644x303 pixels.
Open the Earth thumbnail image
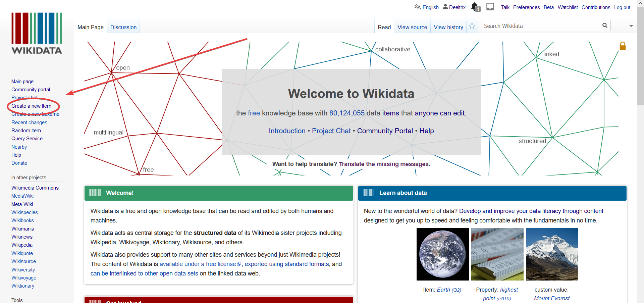(442, 254)
